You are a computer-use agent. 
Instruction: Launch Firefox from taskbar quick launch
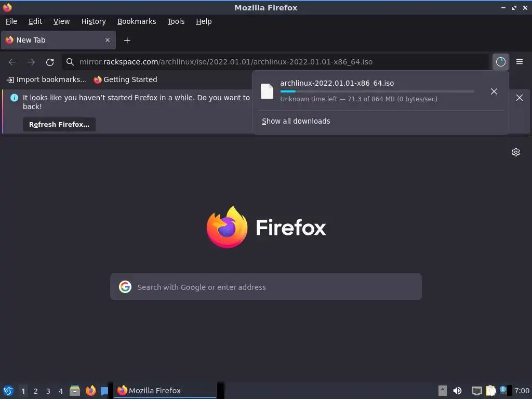[x=90, y=391]
